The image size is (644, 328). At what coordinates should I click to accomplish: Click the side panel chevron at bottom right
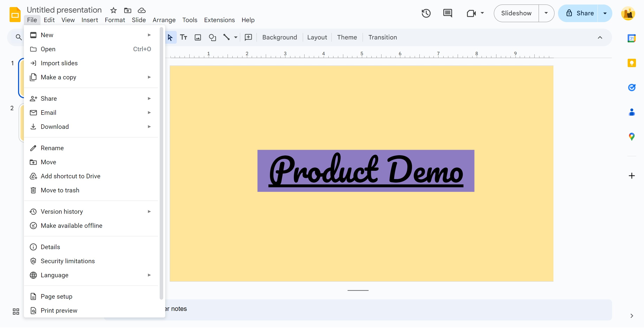(x=632, y=316)
